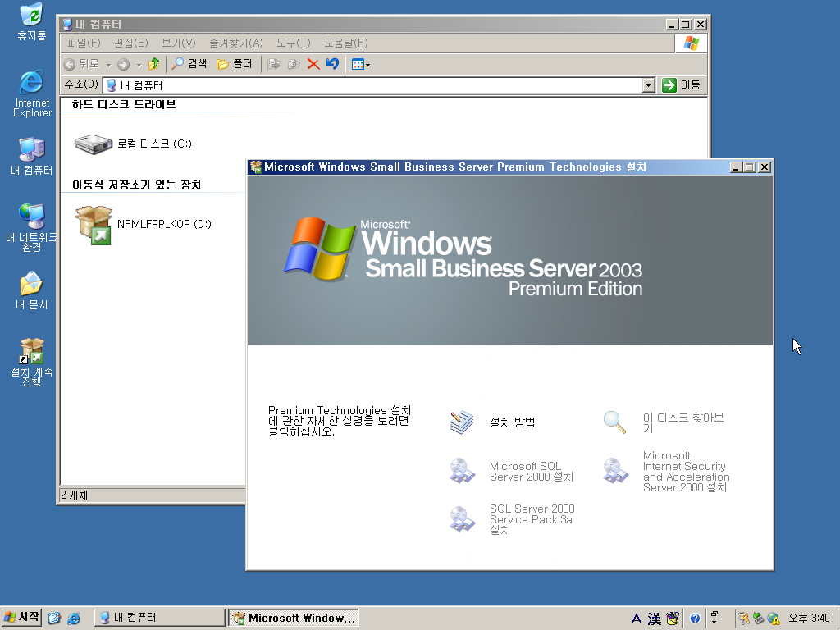Open the 즐겨찾기(A) menu

[235, 43]
